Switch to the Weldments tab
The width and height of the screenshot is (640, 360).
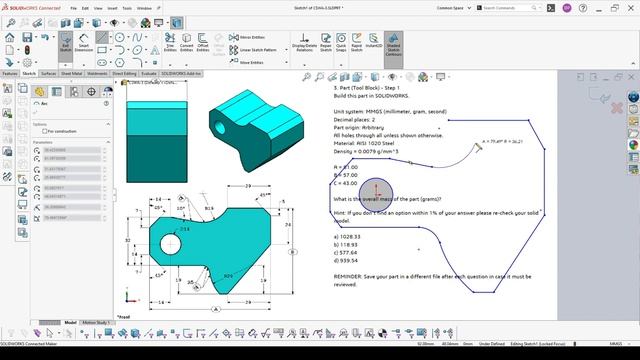pos(97,73)
